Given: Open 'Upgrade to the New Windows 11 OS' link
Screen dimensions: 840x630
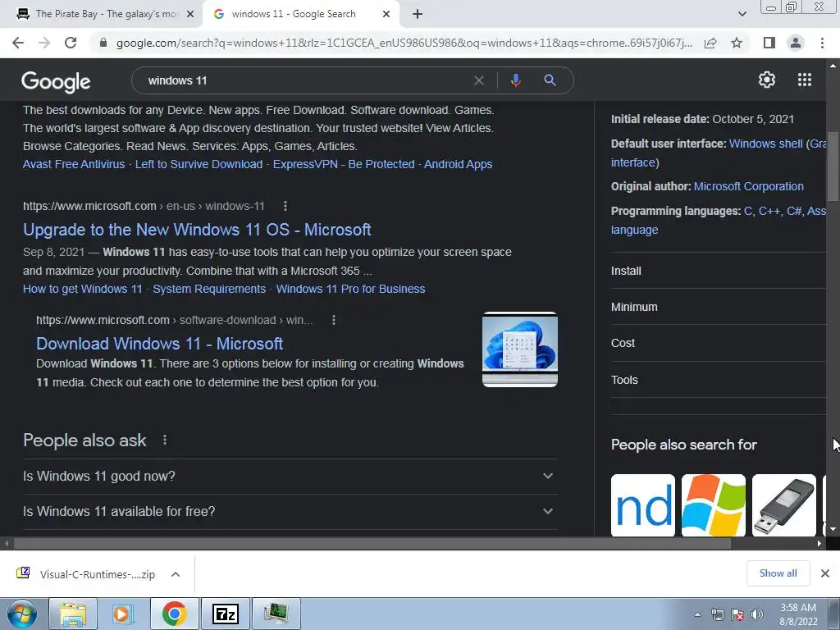Looking at the screenshot, I should click(197, 230).
